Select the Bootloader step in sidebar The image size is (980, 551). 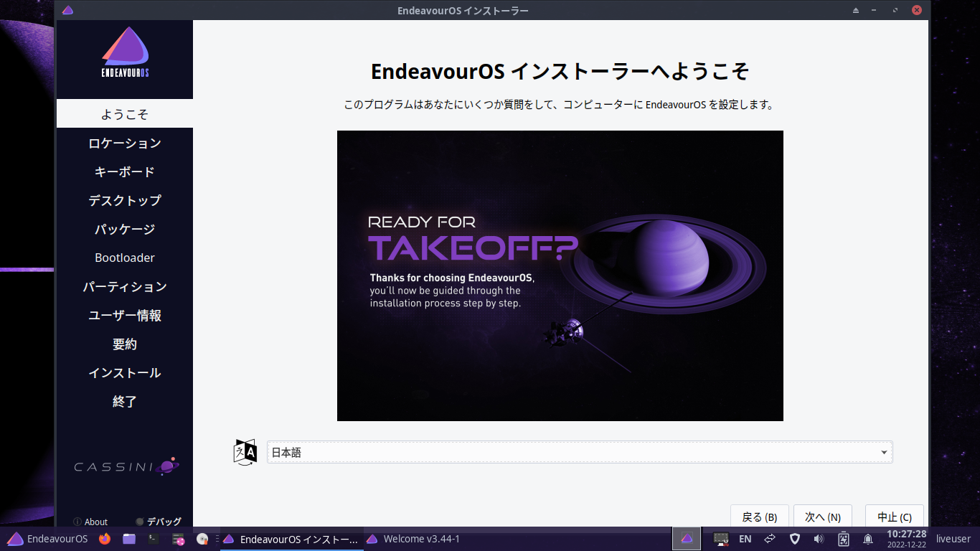pyautogui.click(x=125, y=258)
